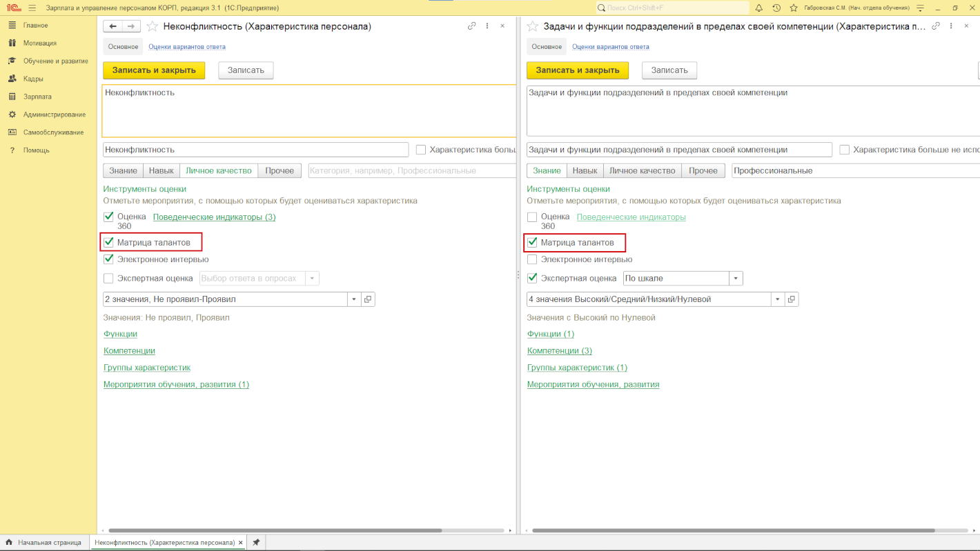Viewport: 980px width, 551px height.
Task: Click the notifications bell icon
Action: click(759, 8)
